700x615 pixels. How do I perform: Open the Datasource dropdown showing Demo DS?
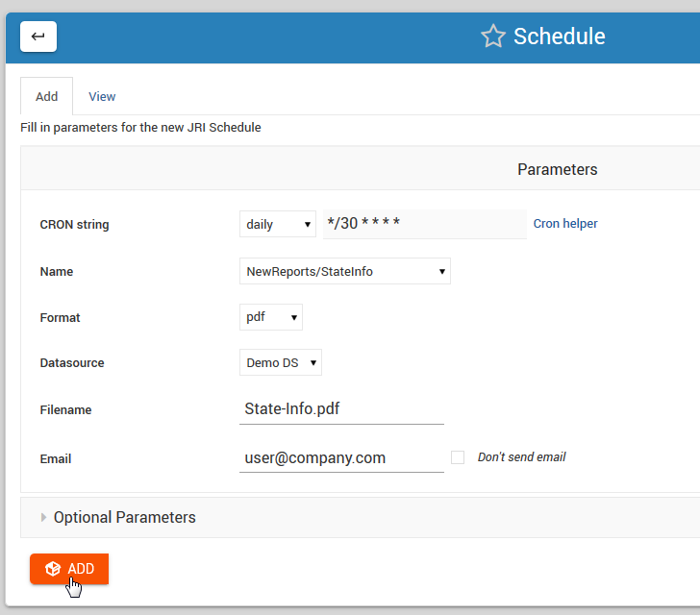[281, 362]
